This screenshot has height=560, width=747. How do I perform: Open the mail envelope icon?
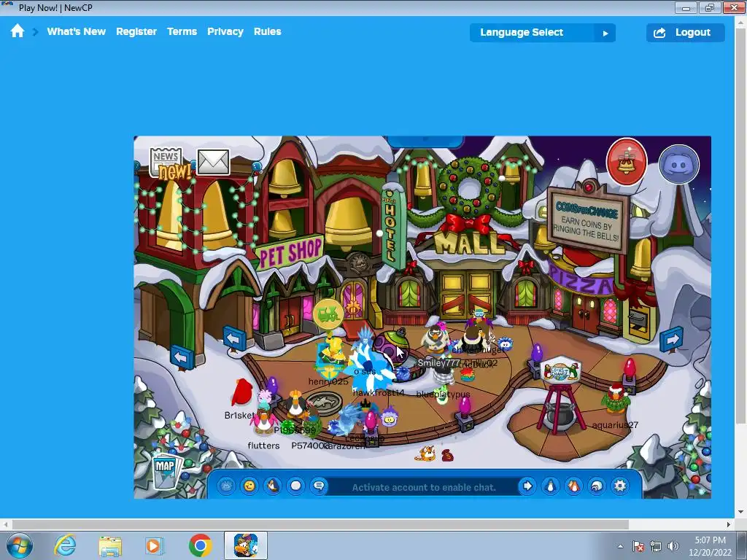213,162
